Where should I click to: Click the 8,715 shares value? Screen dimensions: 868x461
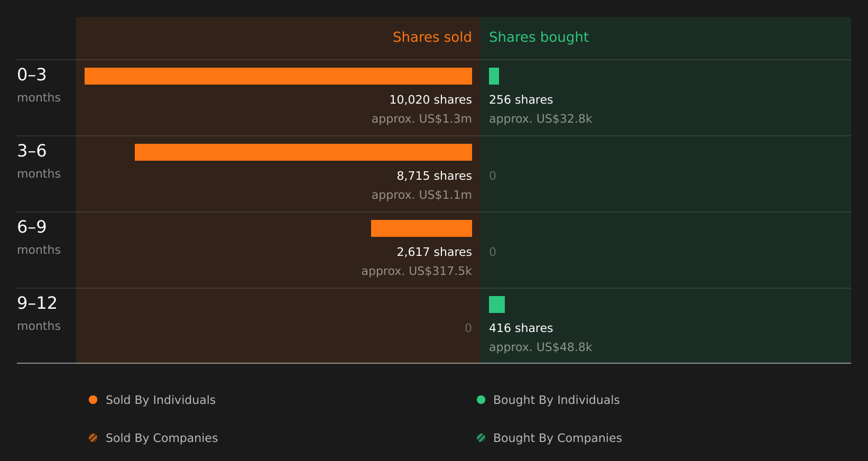click(435, 176)
